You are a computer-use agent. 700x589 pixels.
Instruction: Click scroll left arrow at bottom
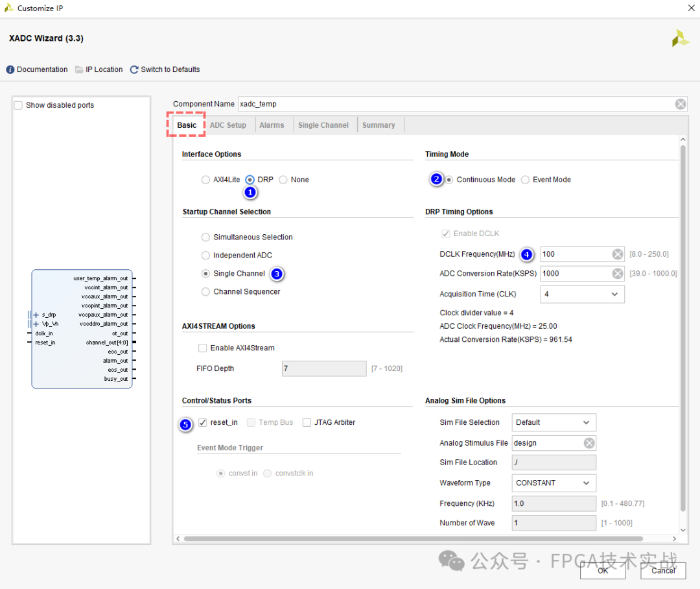[x=178, y=539]
